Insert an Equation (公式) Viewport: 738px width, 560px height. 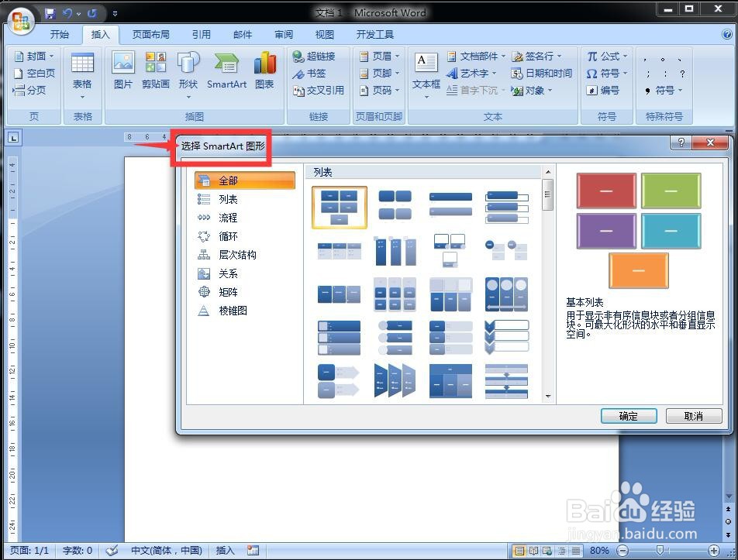tap(605, 56)
